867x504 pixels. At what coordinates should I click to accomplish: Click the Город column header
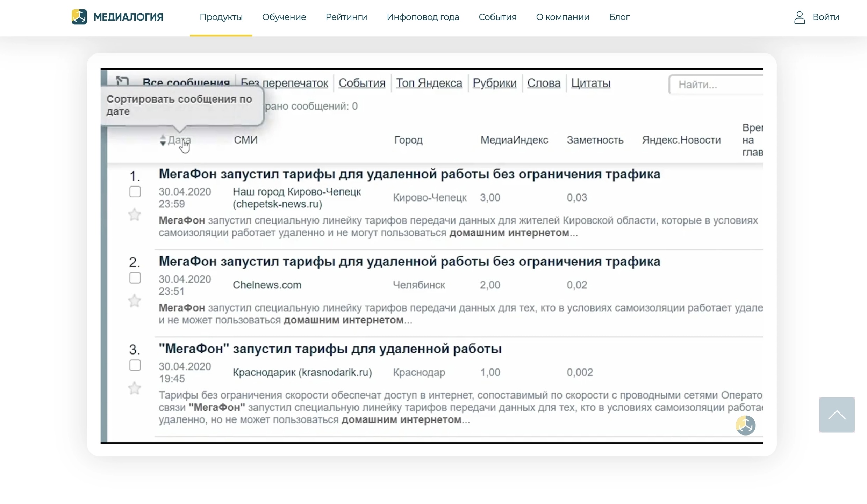[408, 140]
